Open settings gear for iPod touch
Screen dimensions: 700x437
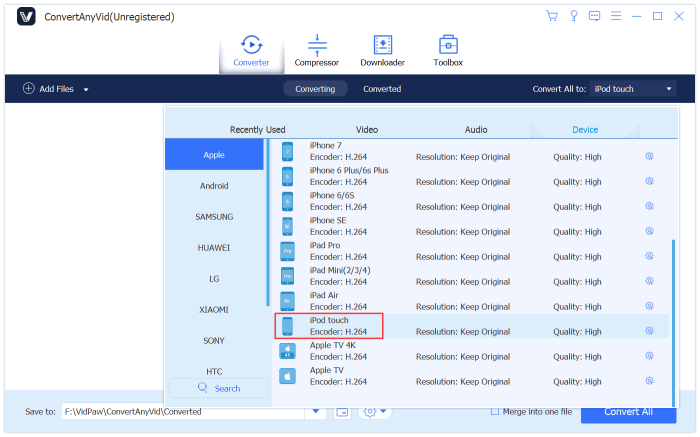(650, 331)
